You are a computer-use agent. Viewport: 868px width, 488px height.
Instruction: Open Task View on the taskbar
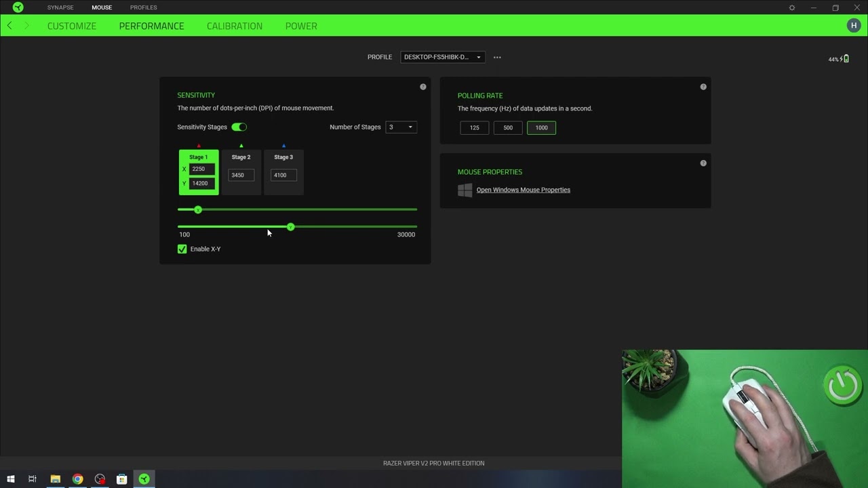coord(33,479)
